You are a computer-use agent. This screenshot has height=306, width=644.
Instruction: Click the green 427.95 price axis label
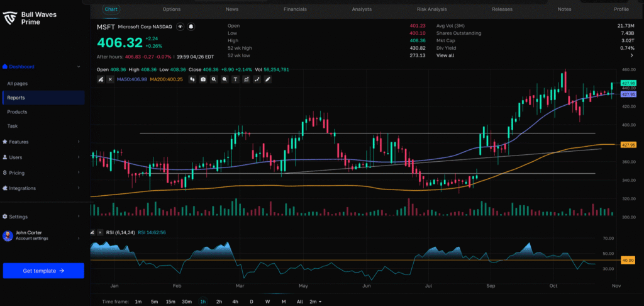pyautogui.click(x=629, y=83)
